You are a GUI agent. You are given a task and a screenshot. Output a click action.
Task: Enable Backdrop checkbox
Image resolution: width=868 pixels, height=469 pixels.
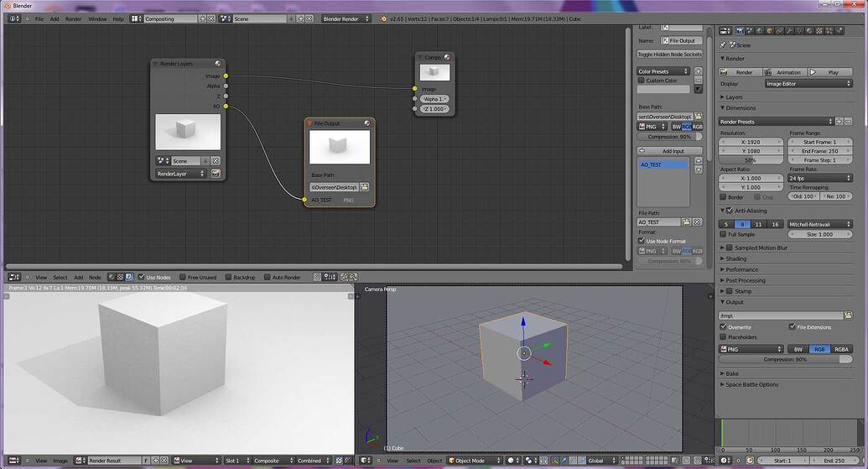point(228,277)
